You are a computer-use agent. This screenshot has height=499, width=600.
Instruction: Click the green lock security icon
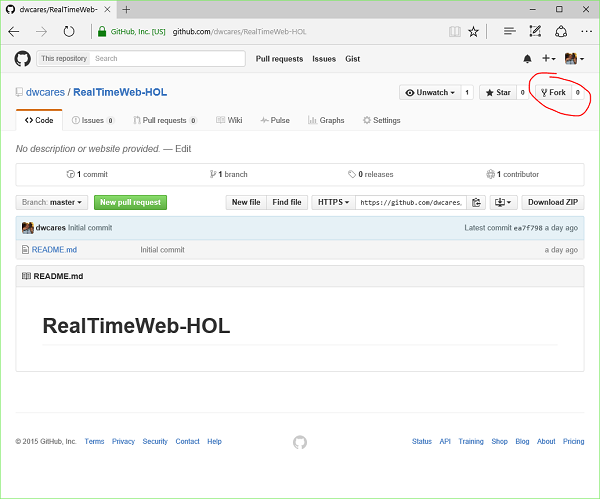(102, 31)
